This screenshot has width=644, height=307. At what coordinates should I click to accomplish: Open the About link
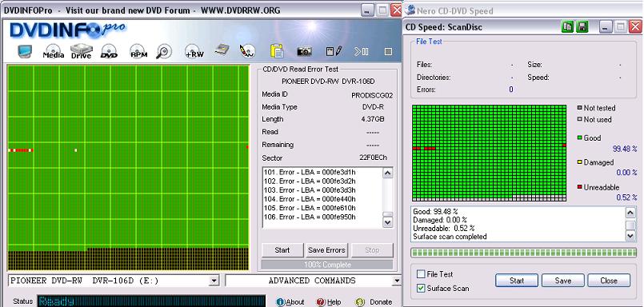click(x=290, y=302)
